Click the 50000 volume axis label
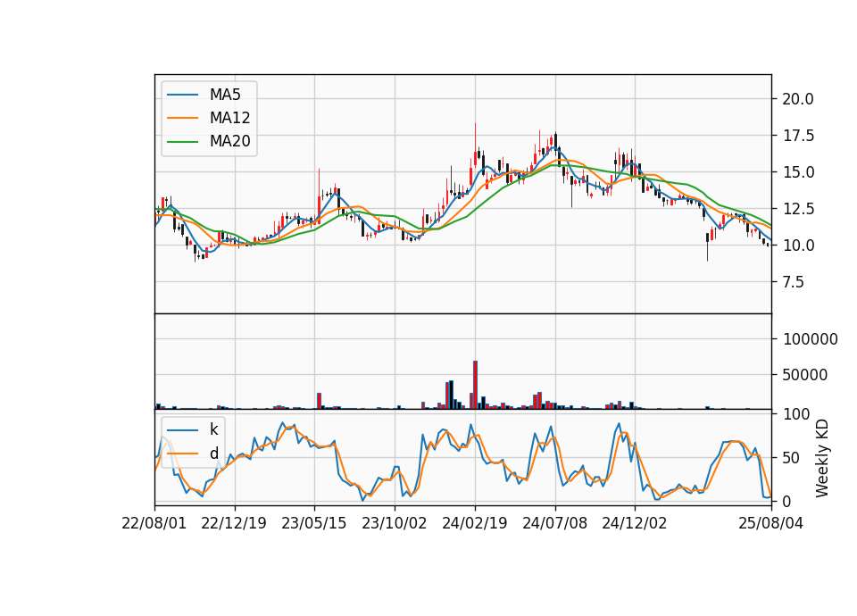The image size is (857, 616). pos(805,375)
